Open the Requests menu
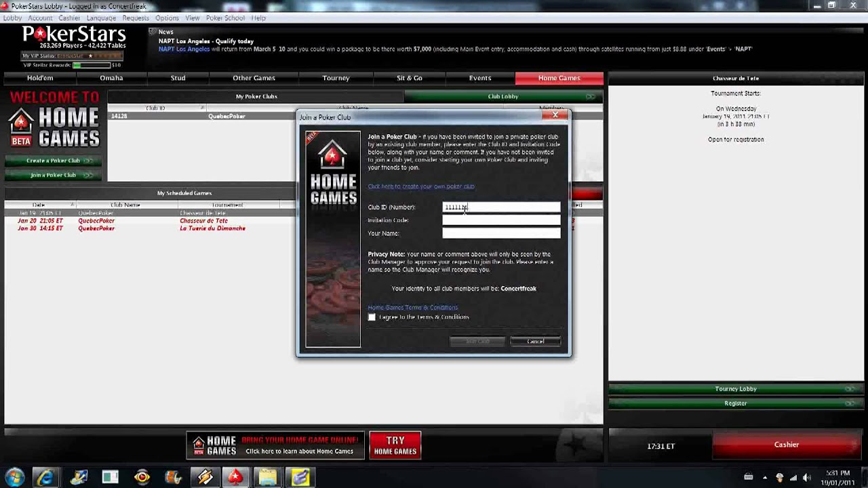 pos(136,18)
